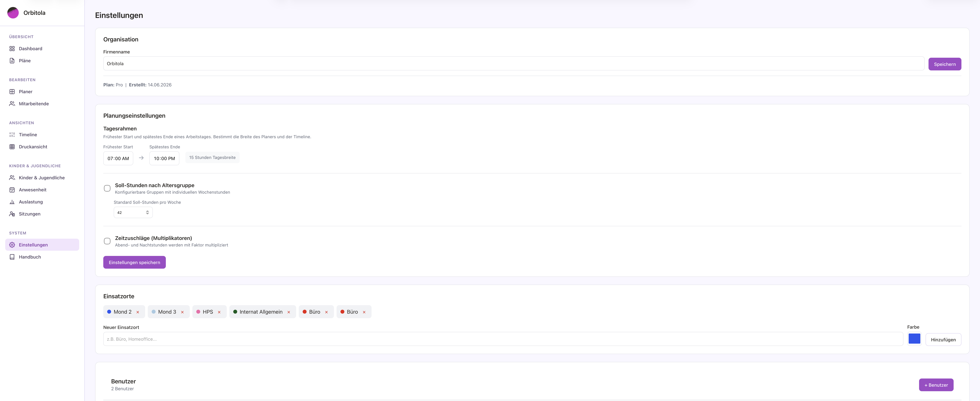Click the 'Plan: Pro' text

[x=113, y=85]
